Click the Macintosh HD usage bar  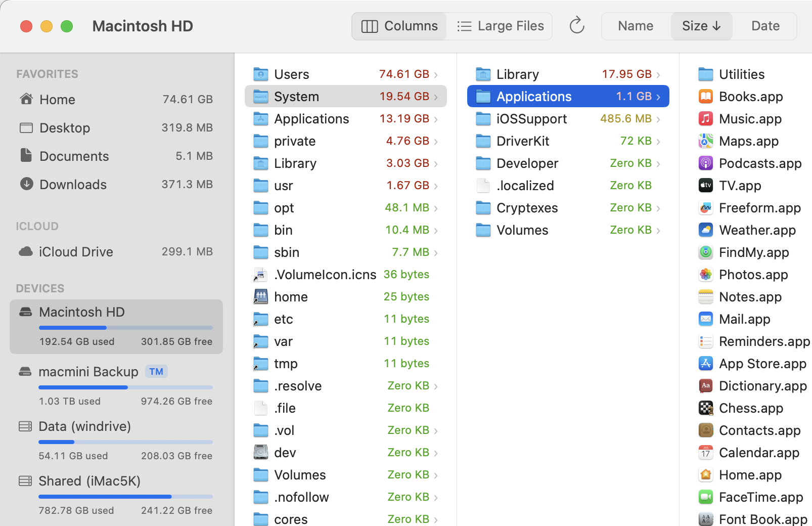(x=126, y=328)
